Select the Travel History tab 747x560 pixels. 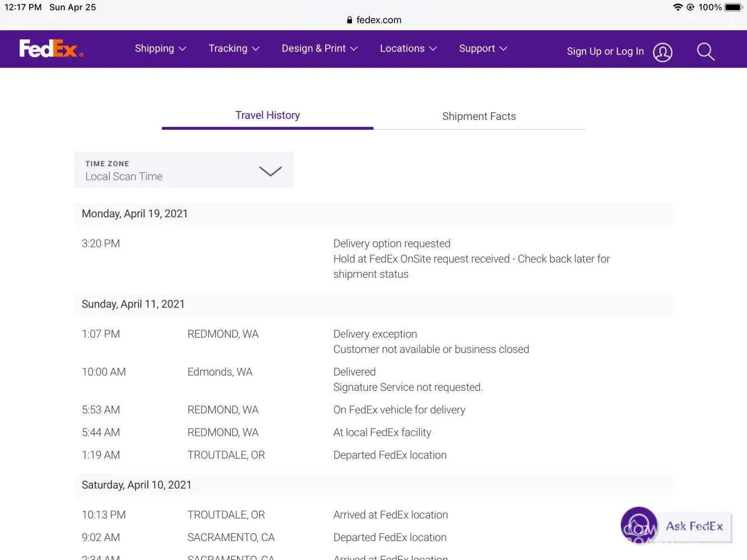tap(267, 115)
